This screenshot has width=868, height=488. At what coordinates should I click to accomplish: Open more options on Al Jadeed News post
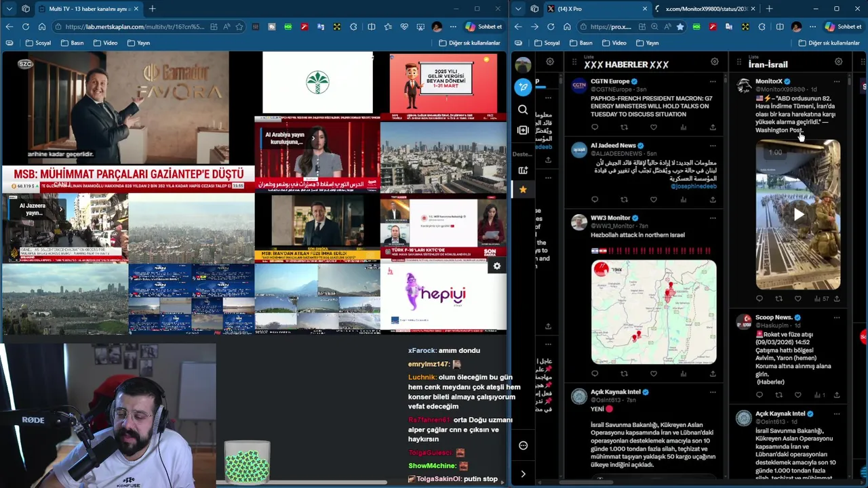point(713,146)
